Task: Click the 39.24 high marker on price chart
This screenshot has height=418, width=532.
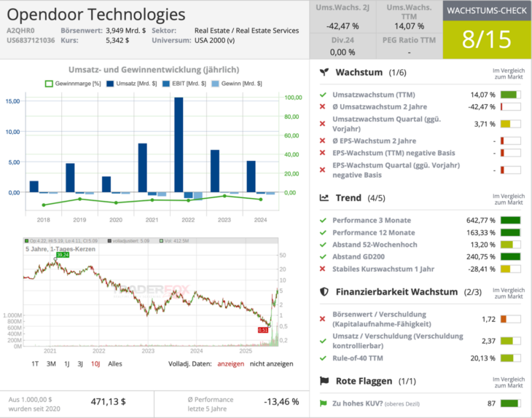Action: point(63,255)
